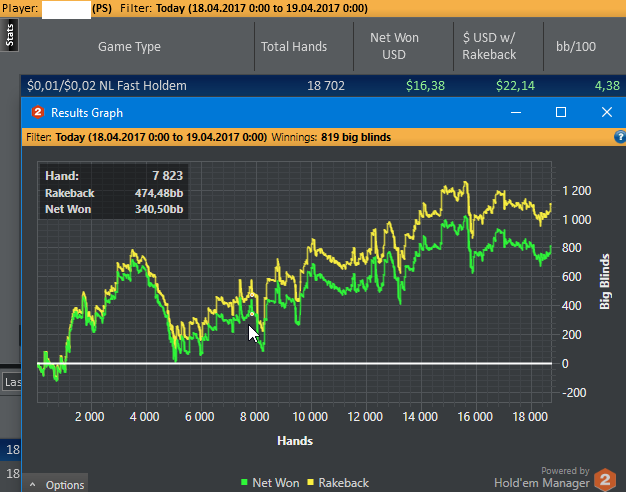Click the Winnings 819 big blinds text
The width and height of the screenshot is (626, 492).
331,137
